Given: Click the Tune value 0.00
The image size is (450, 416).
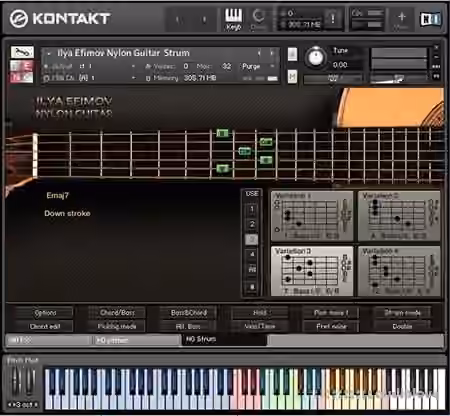Looking at the screenshot, I should pos(340,65).
